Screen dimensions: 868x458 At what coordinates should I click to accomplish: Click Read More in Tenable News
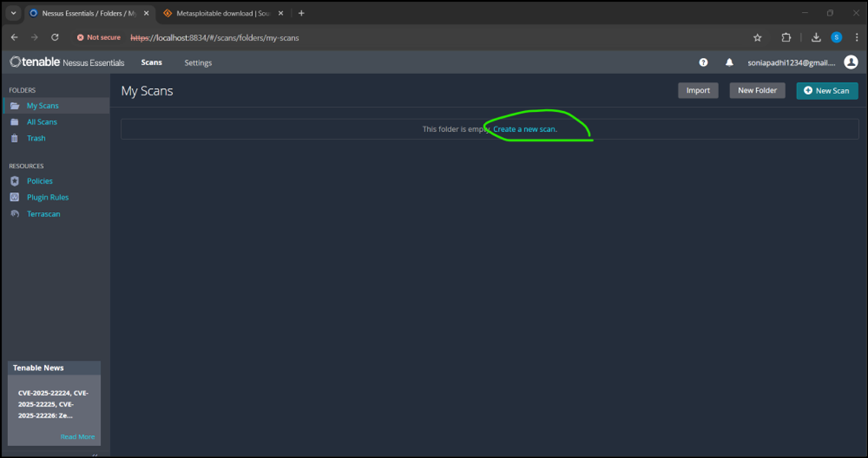[78, 437]
